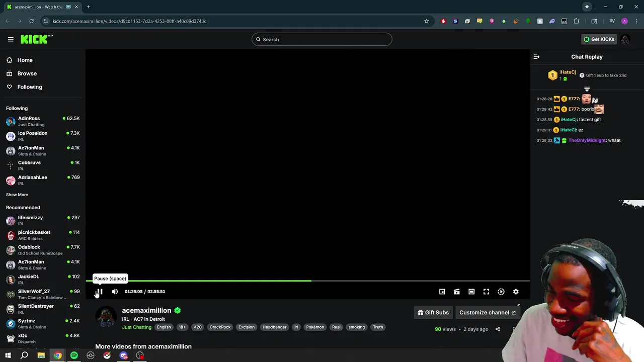Click iHateCj in the gift leaderboard

click(x=568, y=72)
